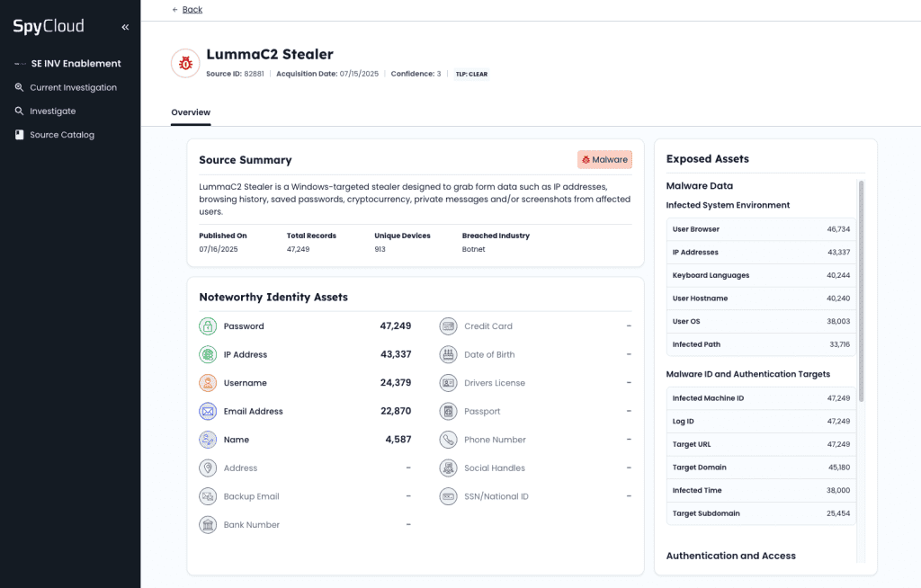Click the Email Address count 22,870
921x588 pixels.
pos(396,411)
